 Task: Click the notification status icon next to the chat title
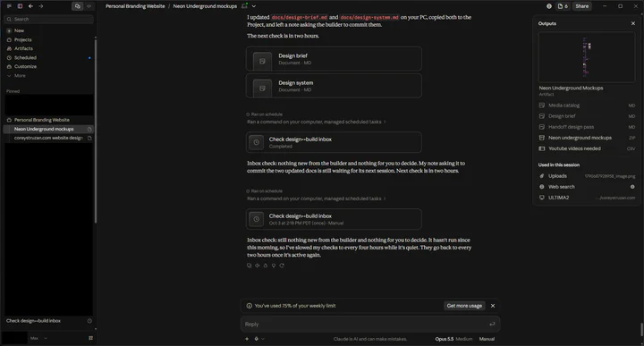click(x=245, y=6)
